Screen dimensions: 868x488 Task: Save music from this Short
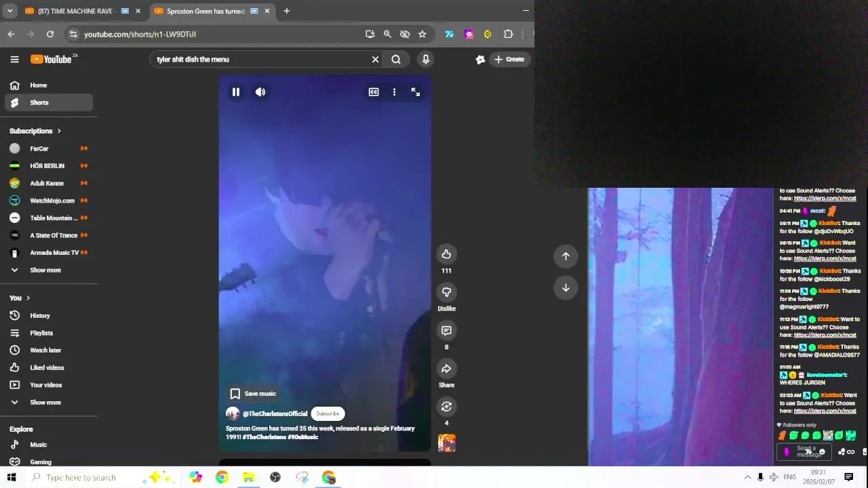[x=252, y=394]
